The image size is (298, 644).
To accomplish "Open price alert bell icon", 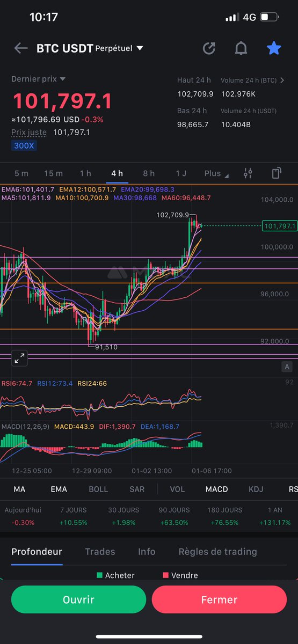I will click(x=241, y=48).
